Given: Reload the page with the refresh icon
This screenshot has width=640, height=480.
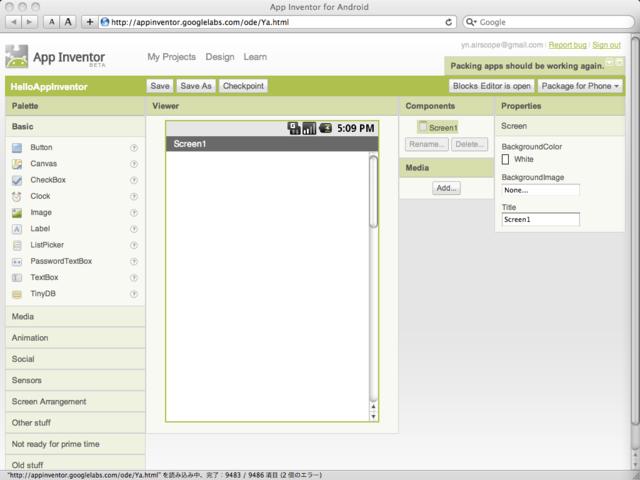Looking at the screenshot, I should click(x=448, y=22).
